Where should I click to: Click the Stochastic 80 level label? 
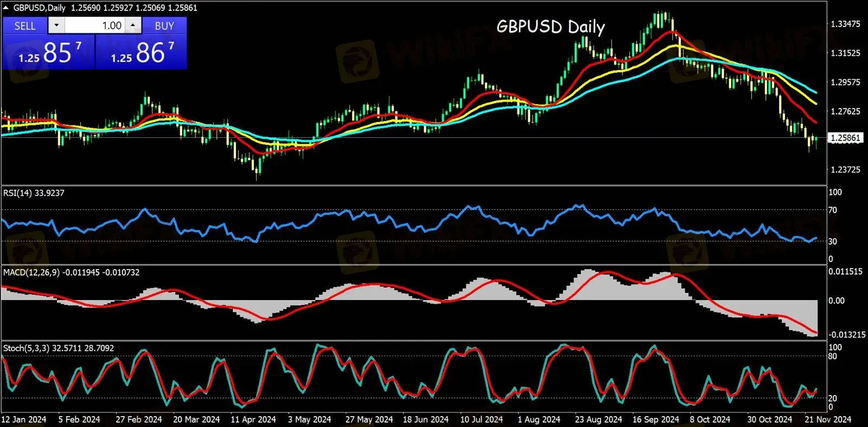(832, 356)
